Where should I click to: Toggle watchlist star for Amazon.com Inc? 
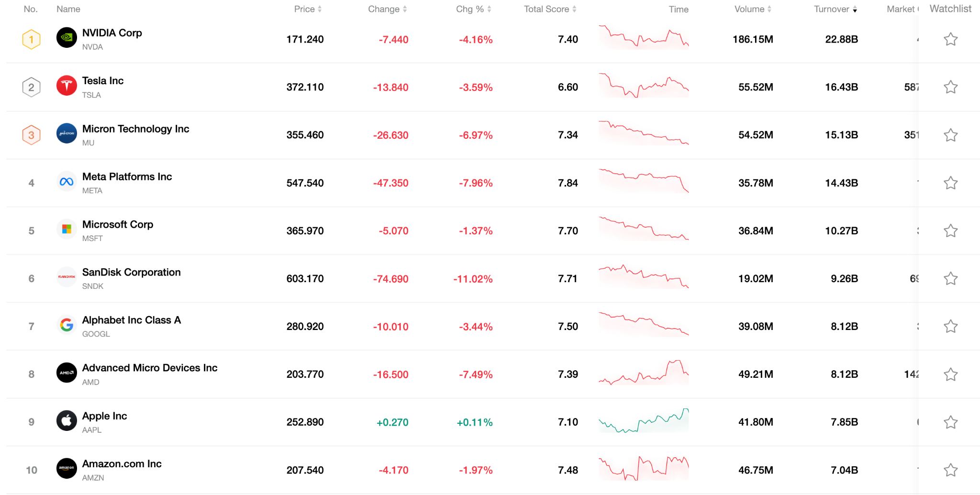tap(950, 470)
